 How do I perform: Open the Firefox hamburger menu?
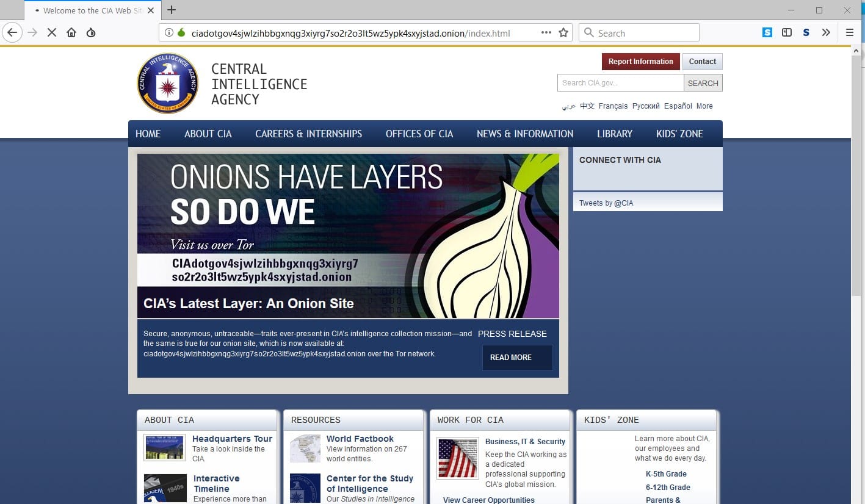click(x=850, y=33)
